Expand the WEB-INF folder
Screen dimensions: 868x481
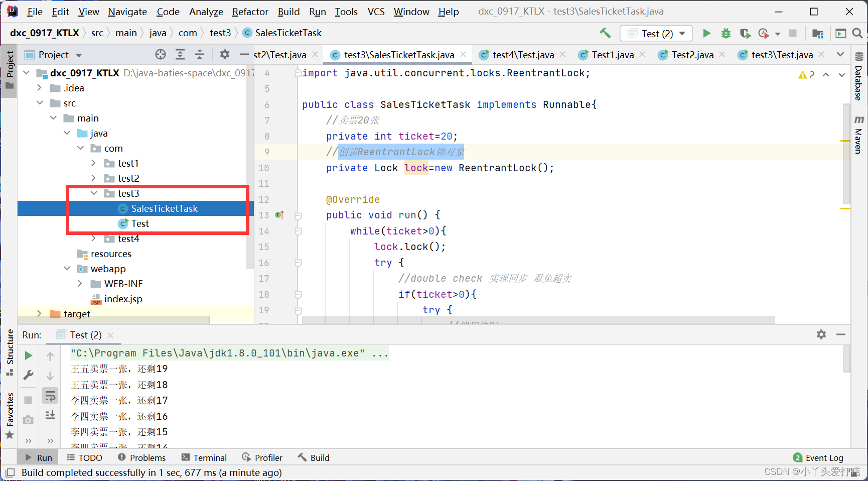(x=80, y=284)
